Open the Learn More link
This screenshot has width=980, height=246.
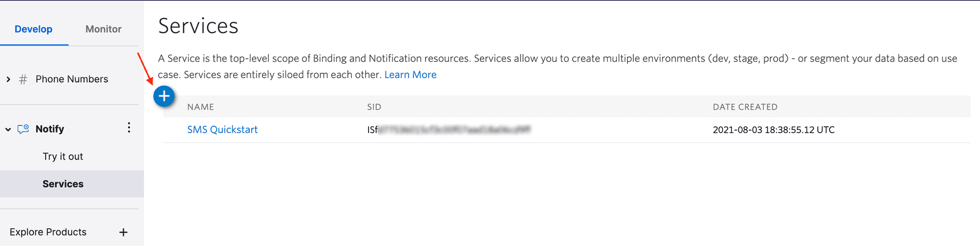(x=410, y=75)
